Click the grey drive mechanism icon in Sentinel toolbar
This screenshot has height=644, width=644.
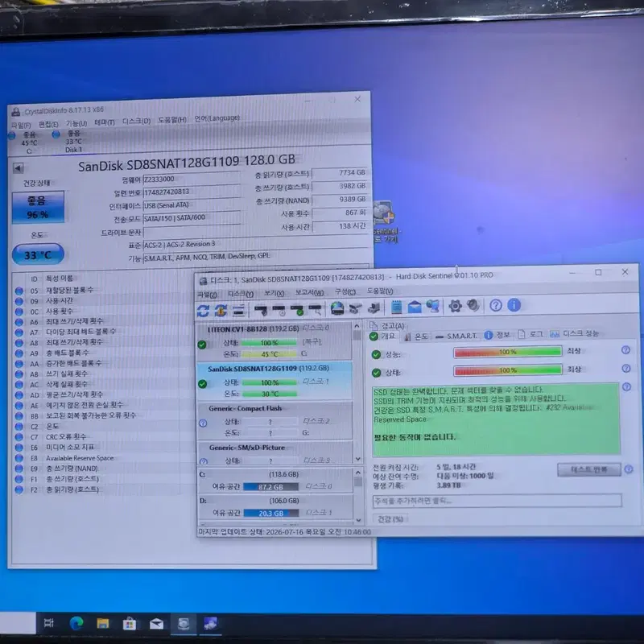coord(355,308)
